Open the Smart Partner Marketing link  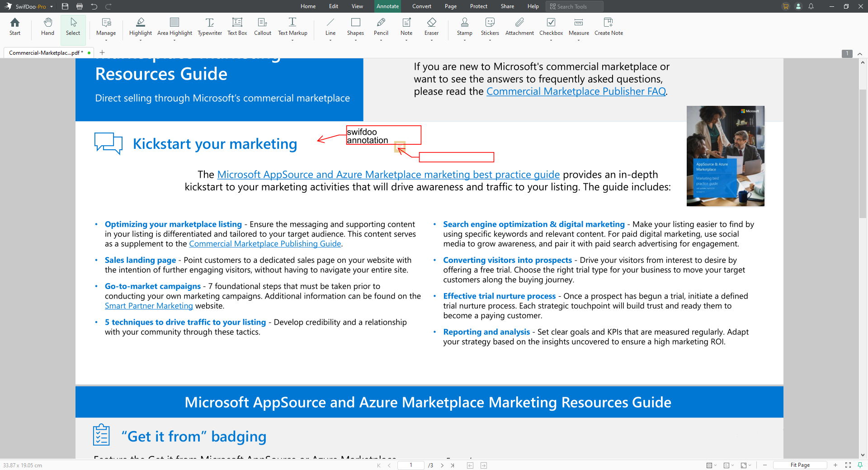(x=149, y=306)
